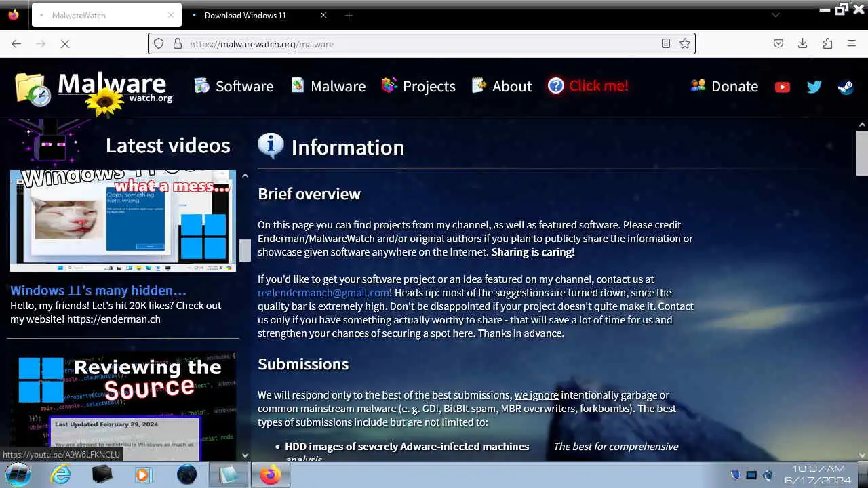Open the 'Windows 11's many hidden…' video link

point(98,290)
